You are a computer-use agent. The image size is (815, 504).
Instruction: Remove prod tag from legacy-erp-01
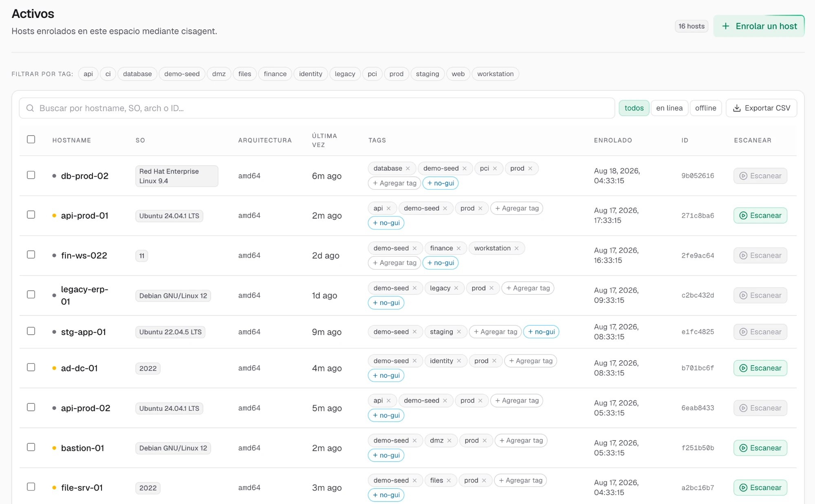pos(491,288)
